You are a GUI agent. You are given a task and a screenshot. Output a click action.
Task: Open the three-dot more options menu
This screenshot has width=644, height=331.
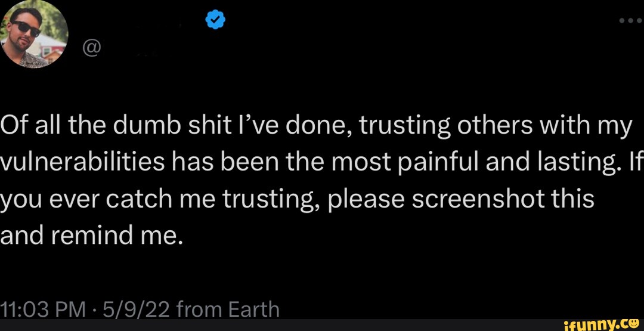(x=630, y=20)
